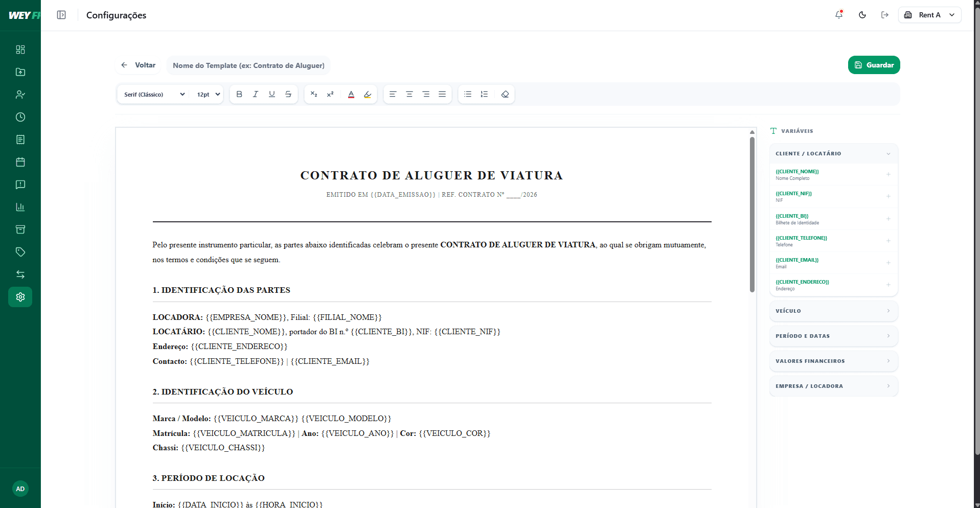Open the archive box icon in sidebar
This screenshot has width=980, height=508.
point(20,229)
